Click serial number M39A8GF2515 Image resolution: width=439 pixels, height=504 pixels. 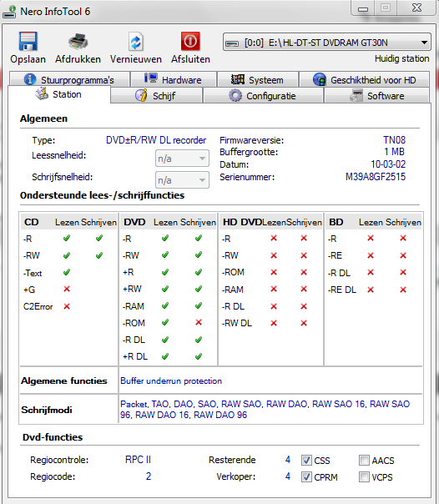click(376, 177)
